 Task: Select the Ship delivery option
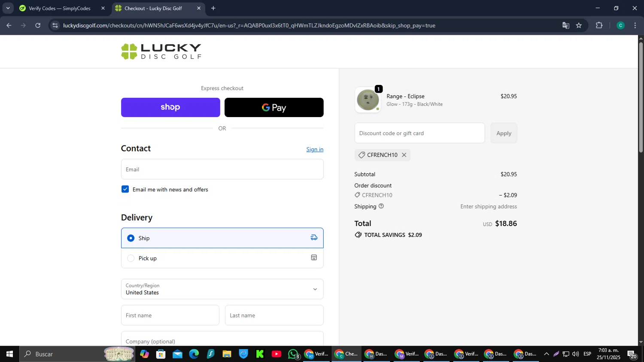pyautogui.click(x=222, y=238)
